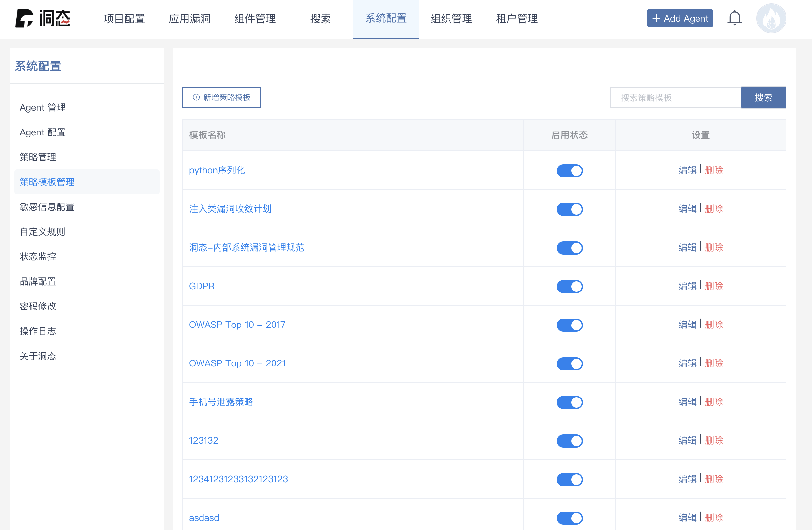The image size is (812, 530).
Task: Disable the 注入类漏洞收敛计划 template toggle
Action: (x=570, y=209)
